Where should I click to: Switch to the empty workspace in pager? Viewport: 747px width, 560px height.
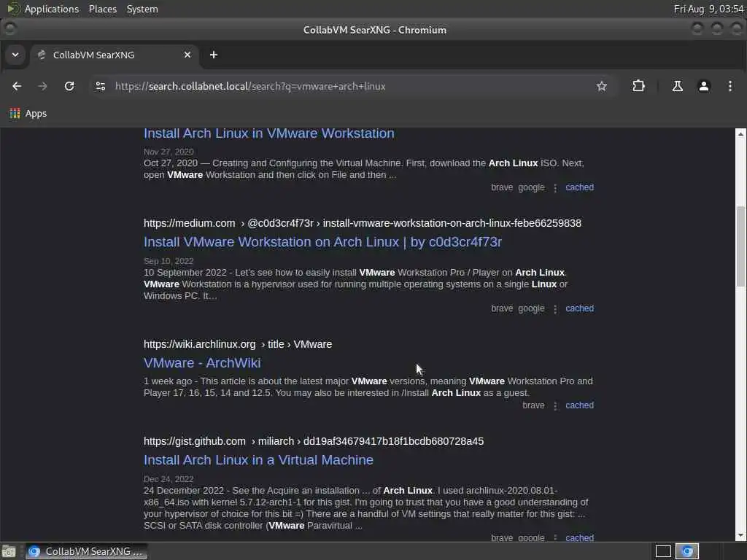[x=663, y=551]
